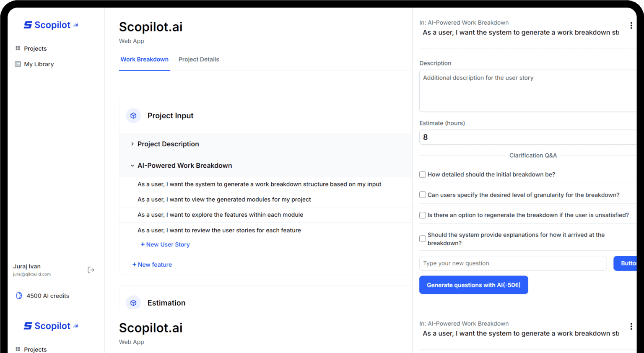Click the Project Input section heading
The width and height of the screenshot is (644, 353).
[x=170, y=116]
